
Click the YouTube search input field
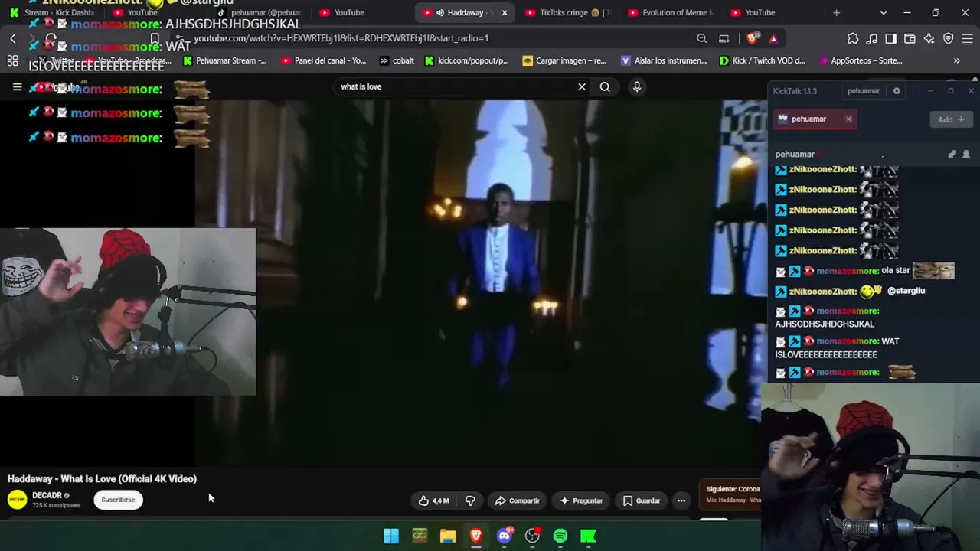tap(456, 86)
